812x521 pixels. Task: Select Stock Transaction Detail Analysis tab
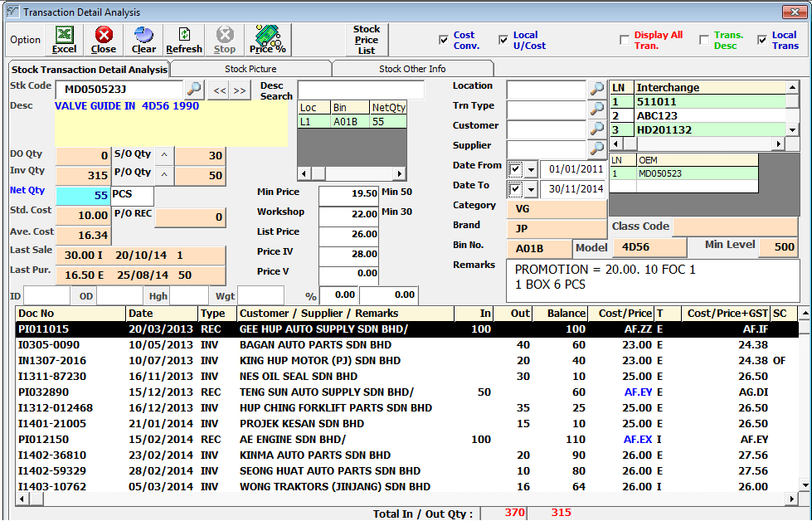pyautogui.click(x=90, y=70)
